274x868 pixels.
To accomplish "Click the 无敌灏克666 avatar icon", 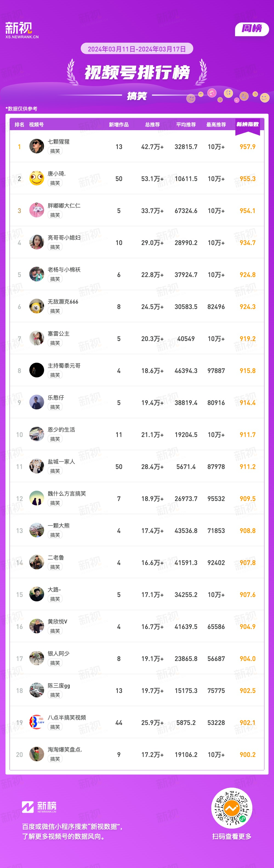I will pyautogui.click(x=36, y=306).
